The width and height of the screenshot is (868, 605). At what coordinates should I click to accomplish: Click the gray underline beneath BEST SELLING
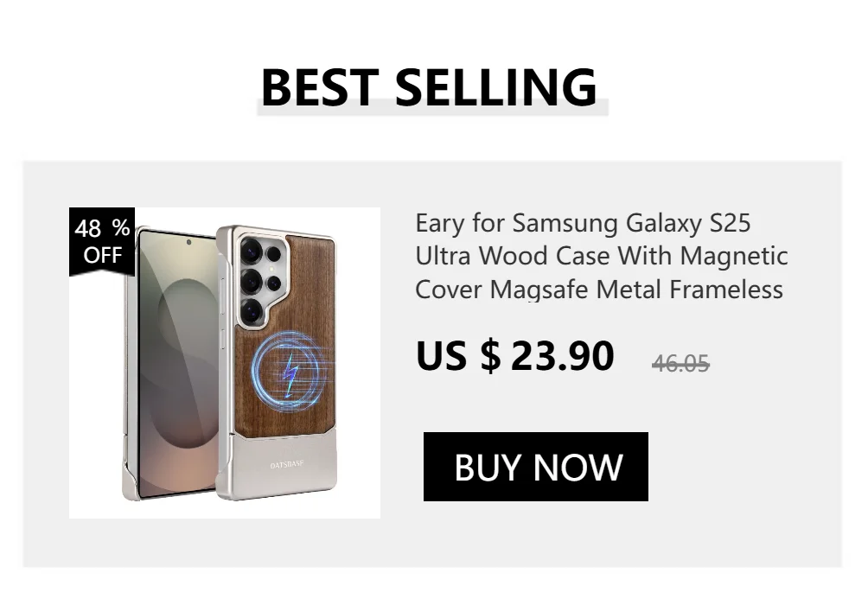pos(433,108)
